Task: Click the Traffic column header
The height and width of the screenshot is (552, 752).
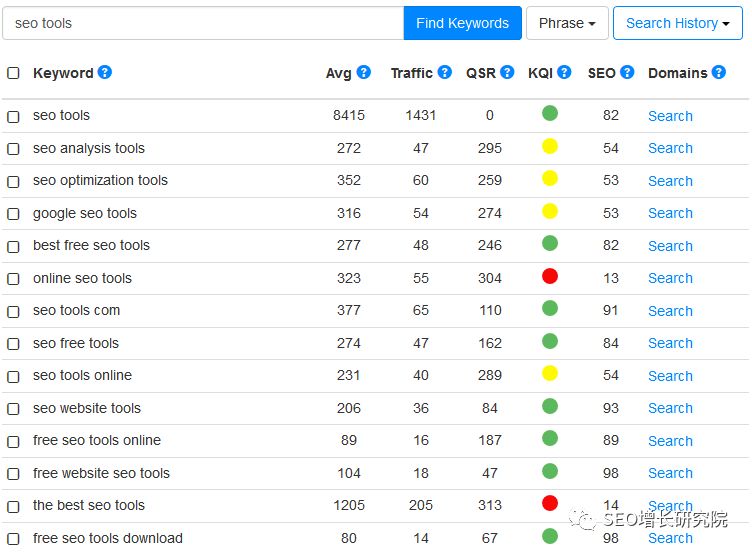Action: 411,73
